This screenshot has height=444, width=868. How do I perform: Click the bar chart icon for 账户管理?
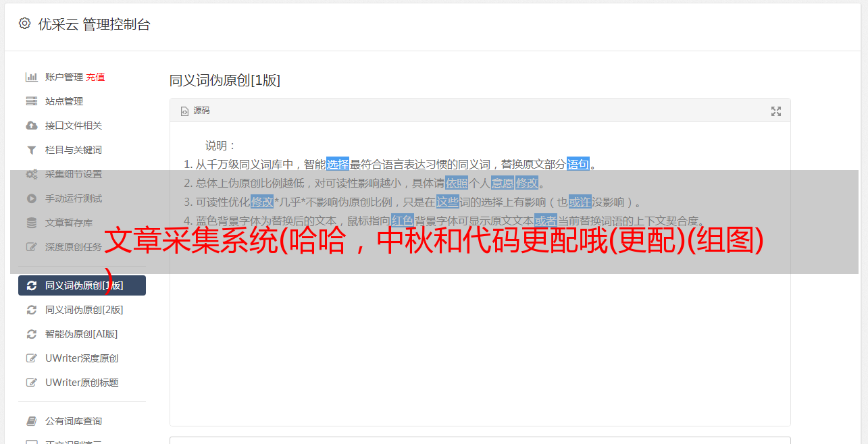click(x=31, y=77)
